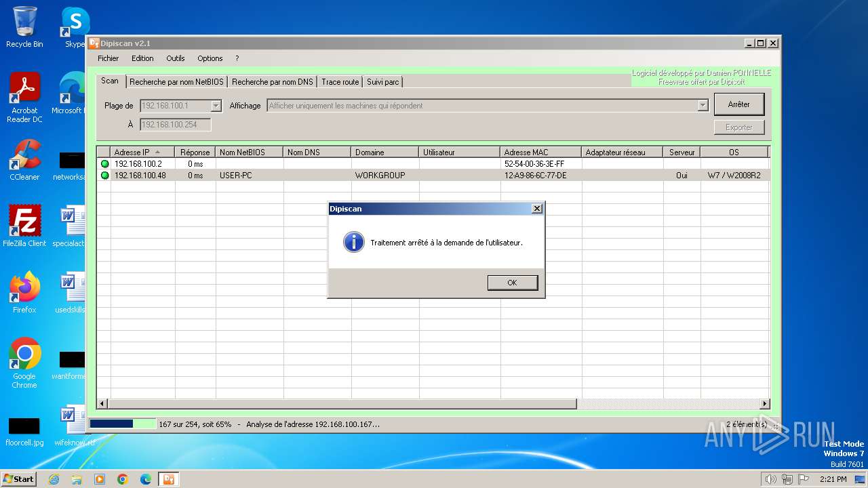Open Chrome from taskbar
The width and height of the screenshot is (868, 488).
point(123,479)
